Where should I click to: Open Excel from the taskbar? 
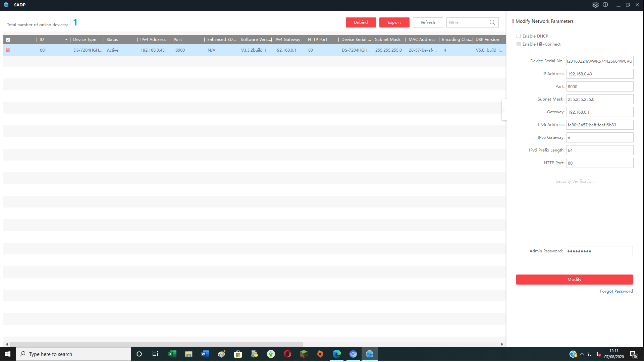tap(172, 354)
